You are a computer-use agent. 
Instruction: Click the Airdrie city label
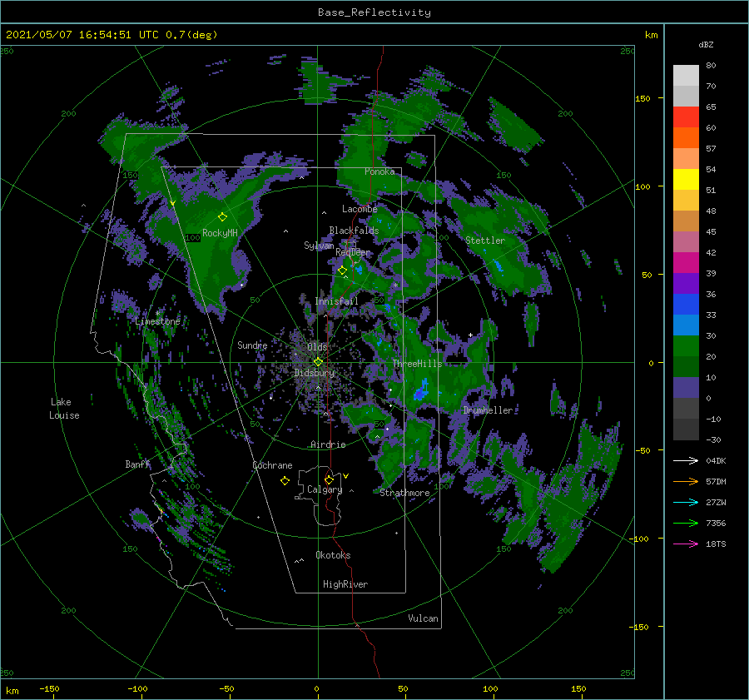click(x=328, y=444)
